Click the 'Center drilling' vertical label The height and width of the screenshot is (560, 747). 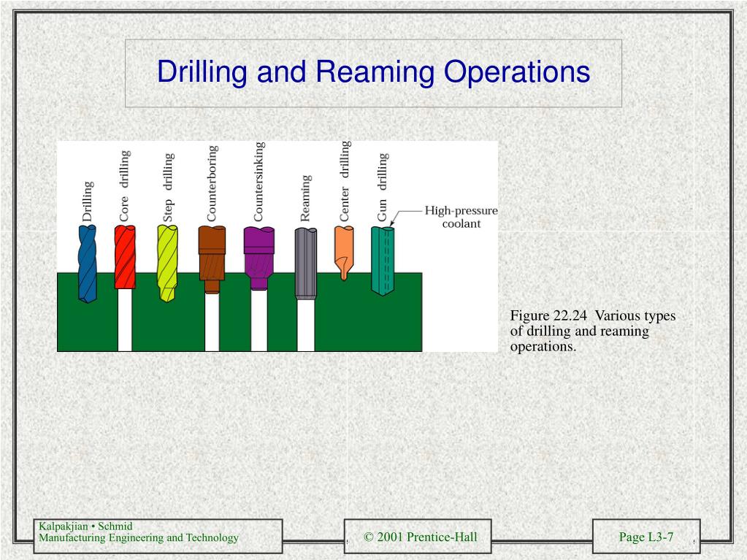[x=345, y=181]
